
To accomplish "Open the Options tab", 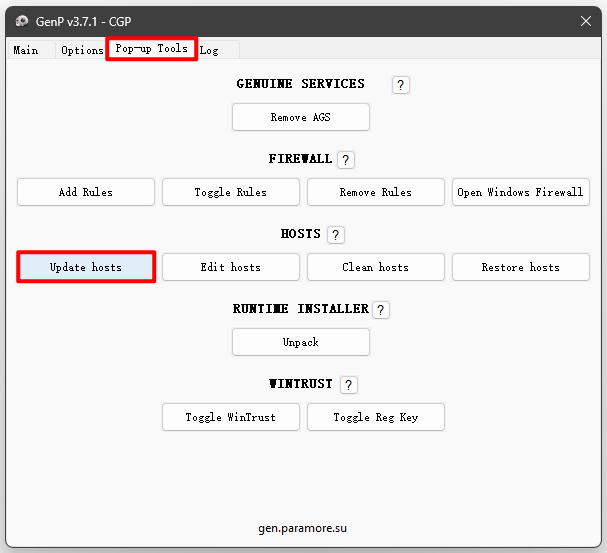I will pyautogui.click(x=81, y=50).
